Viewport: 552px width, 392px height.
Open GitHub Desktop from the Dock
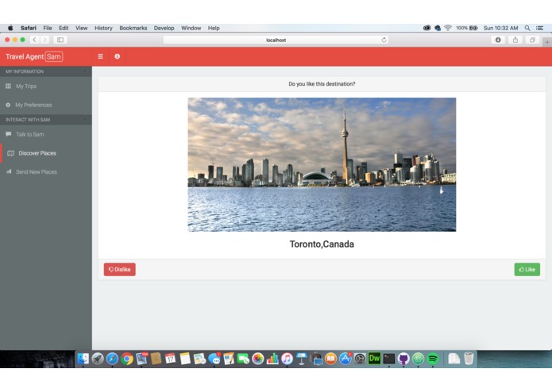[x=403, y=359]
